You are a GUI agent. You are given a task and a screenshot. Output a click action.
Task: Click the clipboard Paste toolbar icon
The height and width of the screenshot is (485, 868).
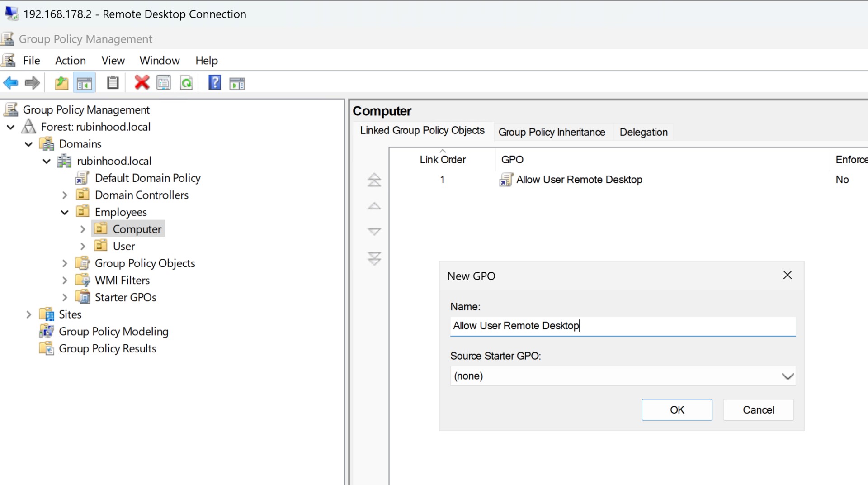113,83
